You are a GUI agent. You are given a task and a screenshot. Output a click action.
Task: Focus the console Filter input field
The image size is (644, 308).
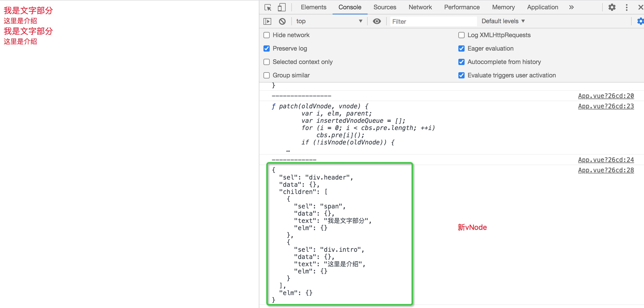(433, 21)
